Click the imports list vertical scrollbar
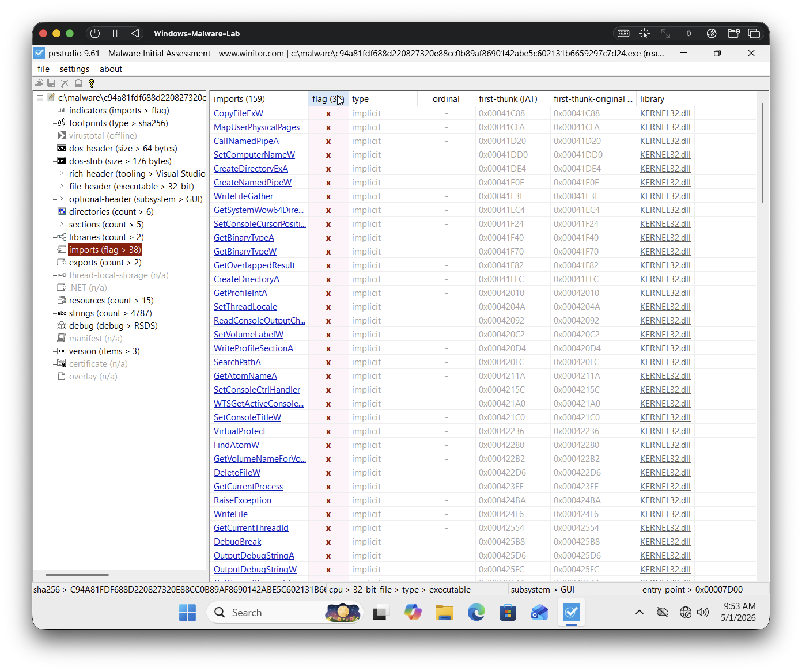Screen dimensions: 802x672 coord(762,153)
